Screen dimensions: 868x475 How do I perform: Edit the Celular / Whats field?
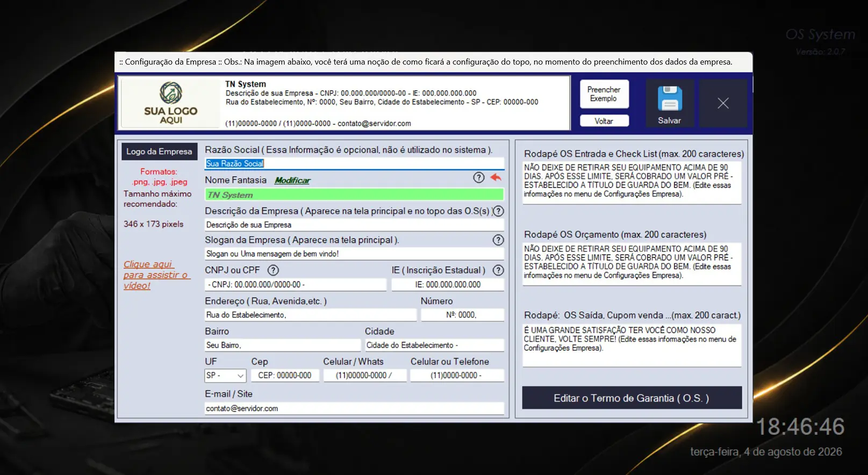(x=364, y=376)
